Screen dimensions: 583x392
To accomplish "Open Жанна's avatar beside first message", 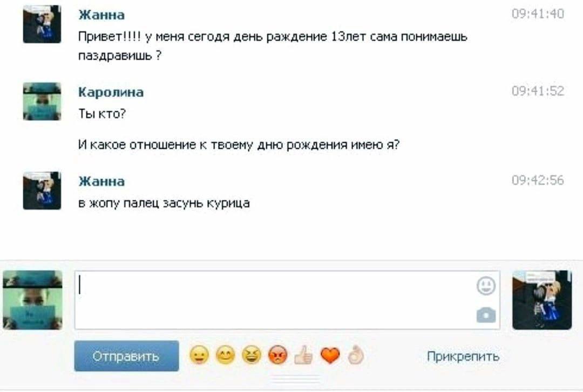I will pyautogui.click(x=42, y=24).
